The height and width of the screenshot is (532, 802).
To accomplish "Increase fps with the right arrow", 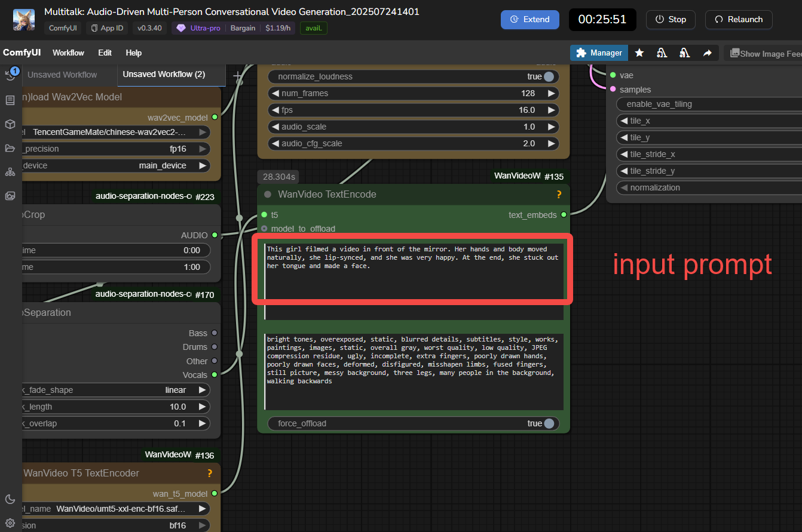I will click(x=551, y=110).
